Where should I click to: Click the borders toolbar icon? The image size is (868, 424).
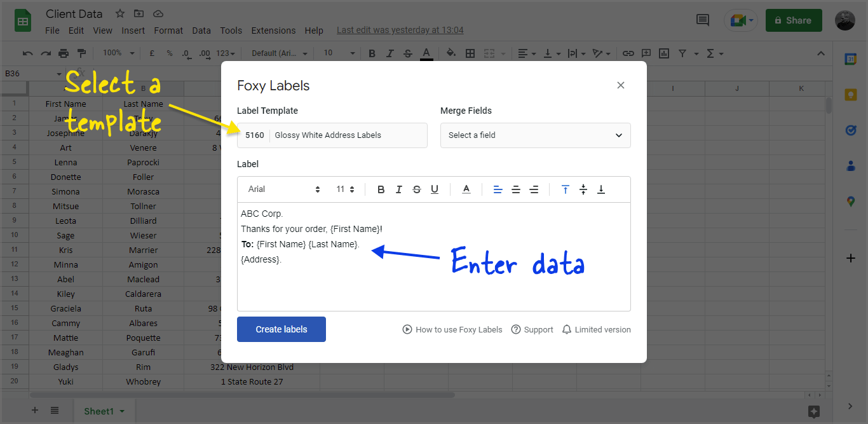pos(470,53)
